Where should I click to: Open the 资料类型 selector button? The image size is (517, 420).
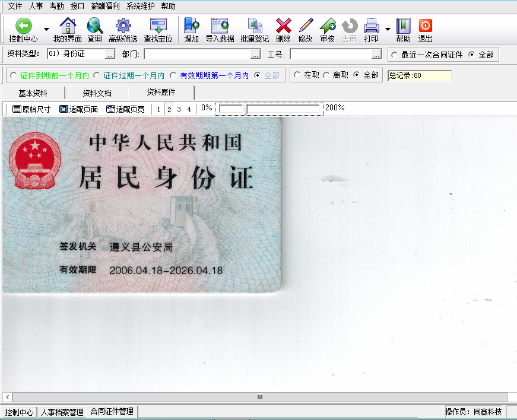(x=110, y=55)
